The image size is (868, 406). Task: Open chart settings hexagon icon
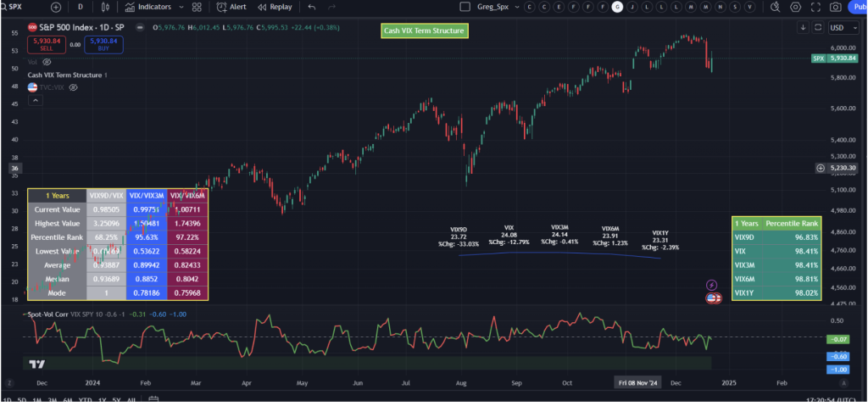click(x=795, y=7)
